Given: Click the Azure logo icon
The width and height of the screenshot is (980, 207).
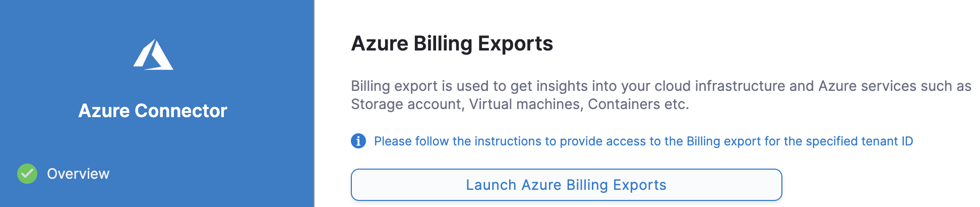Looking at the screenshot, I should pos(153,55).
